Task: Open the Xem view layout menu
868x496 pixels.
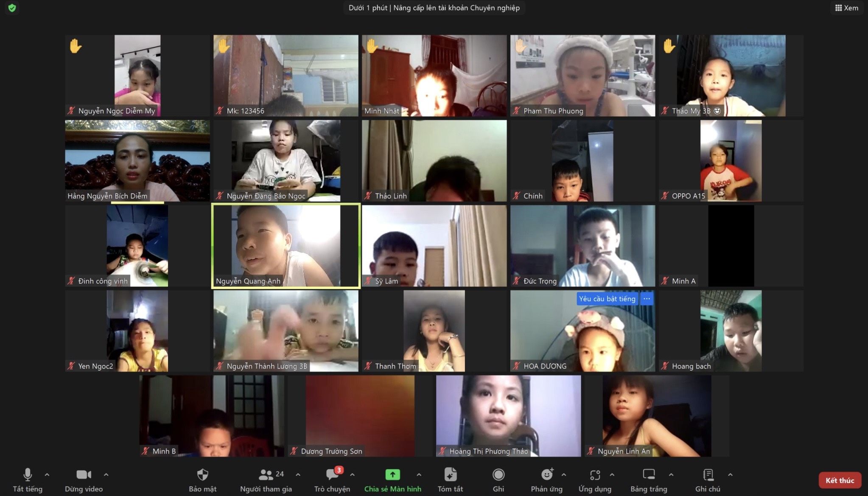Action: pos(846,8)
